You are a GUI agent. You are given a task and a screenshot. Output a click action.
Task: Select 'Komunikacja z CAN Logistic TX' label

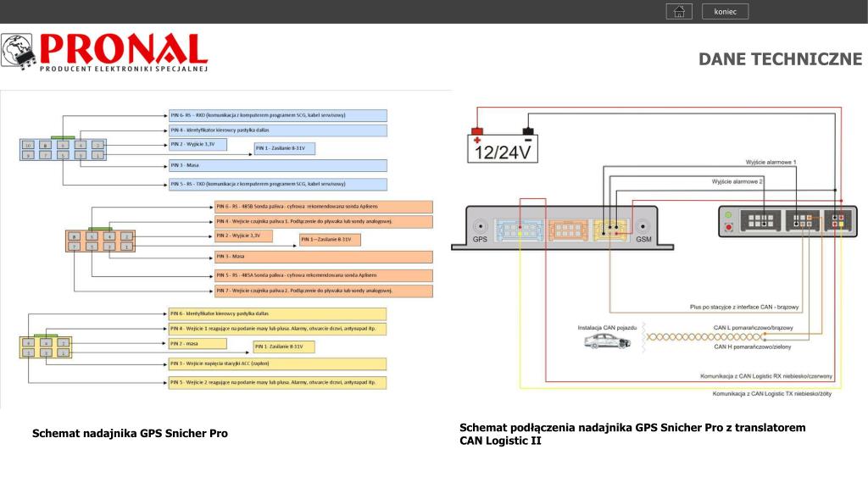point(771,394)
